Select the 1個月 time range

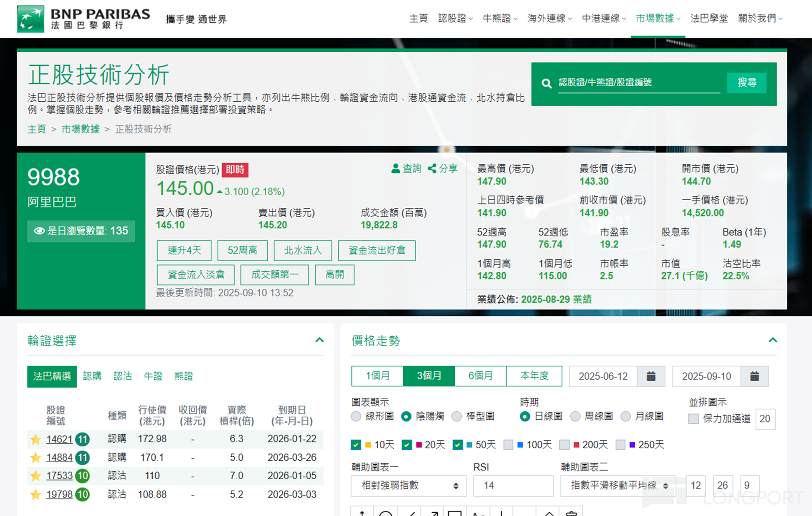coord(378,376)
